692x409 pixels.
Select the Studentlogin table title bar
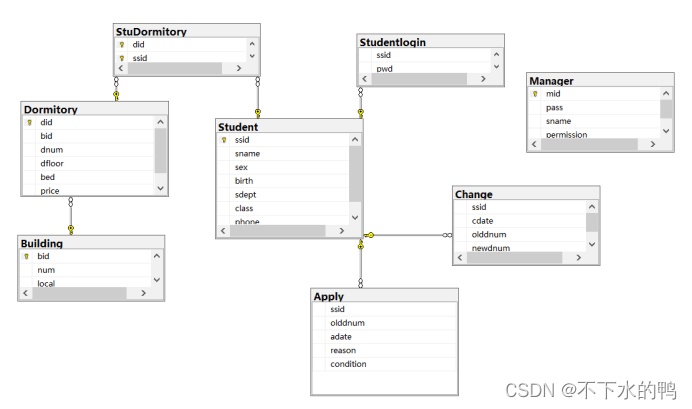(430, 42)
